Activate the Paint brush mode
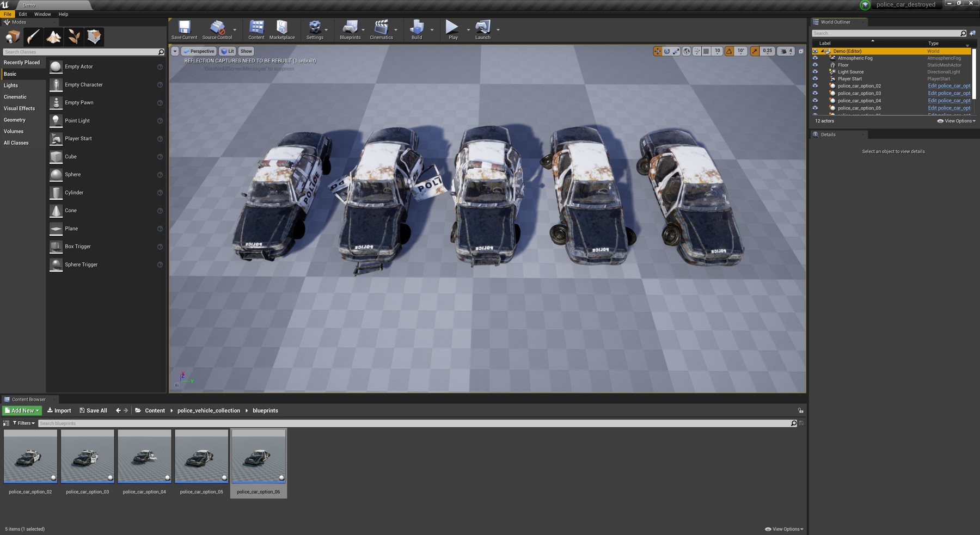 click(x=33, y=37)
